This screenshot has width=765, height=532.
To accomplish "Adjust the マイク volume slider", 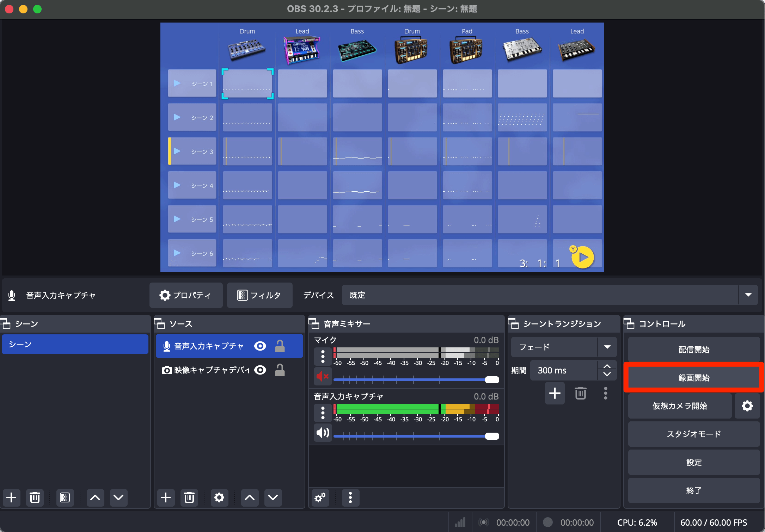I will [x=416, y=379].
